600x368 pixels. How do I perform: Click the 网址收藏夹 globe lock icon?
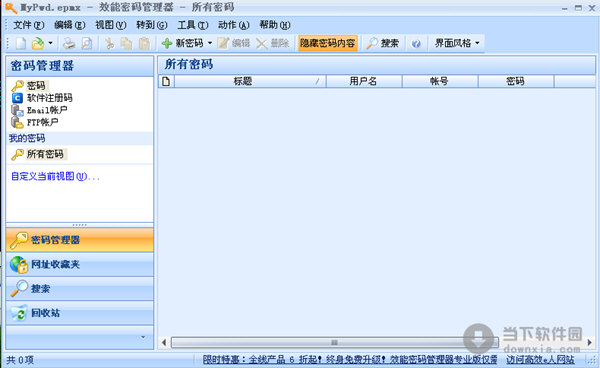(19, 265)
